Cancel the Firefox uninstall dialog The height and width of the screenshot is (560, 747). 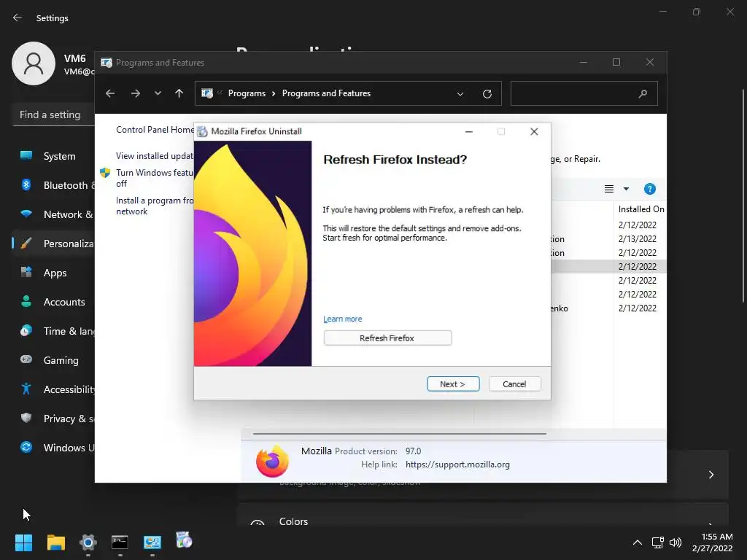tap(514, 384)
